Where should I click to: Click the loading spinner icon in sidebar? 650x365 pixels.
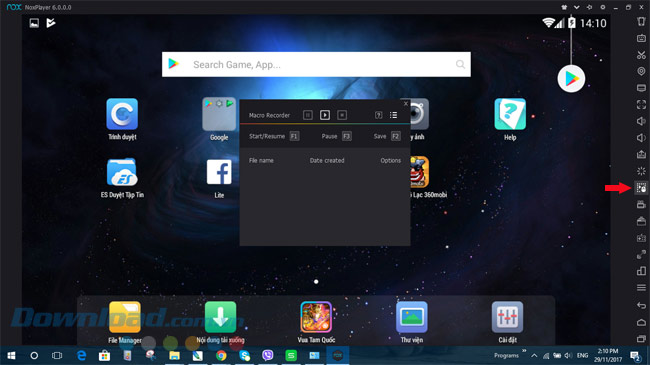pyautogui.click(x=641, y=171)
